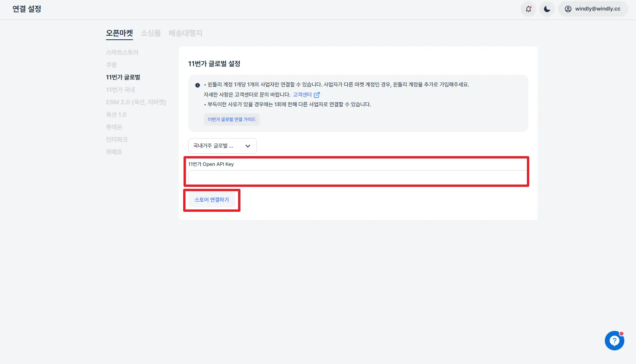636x364 pixels.
Task: Open the help chat bubble
Action: [615, 341]
